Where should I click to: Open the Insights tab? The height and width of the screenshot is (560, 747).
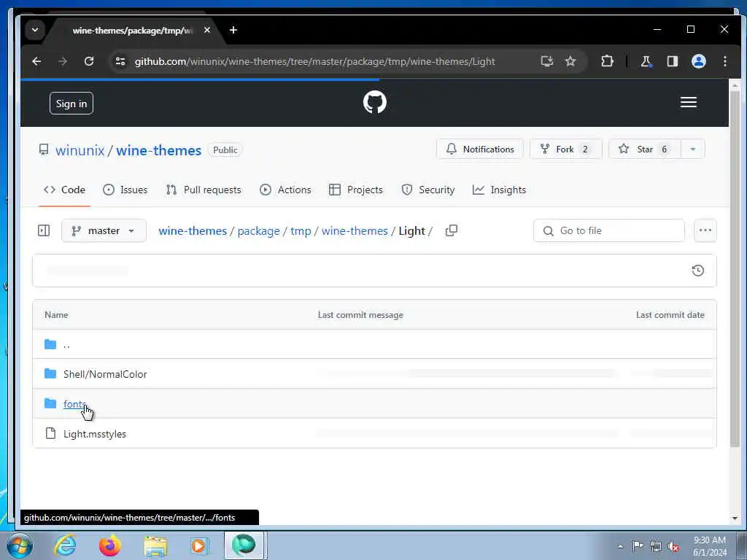499,190
